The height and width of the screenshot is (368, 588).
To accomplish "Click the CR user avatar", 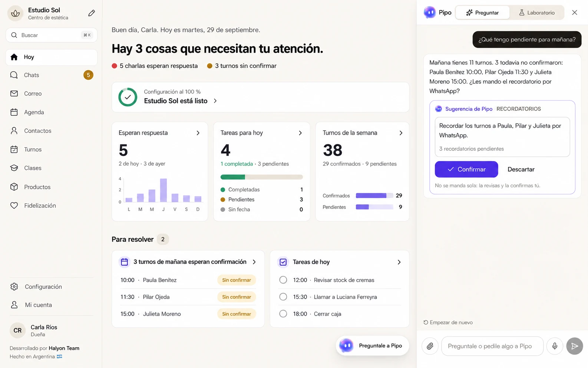I will [x=17, y=331].
